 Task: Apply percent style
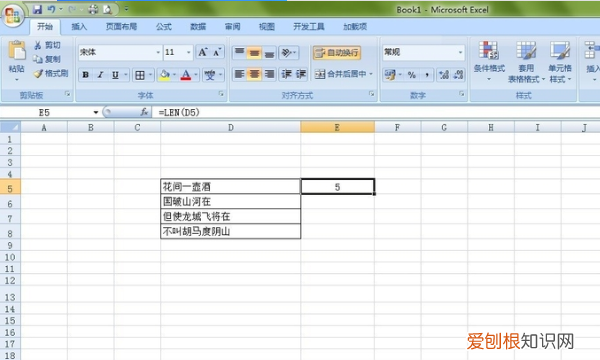click(412, 75)
